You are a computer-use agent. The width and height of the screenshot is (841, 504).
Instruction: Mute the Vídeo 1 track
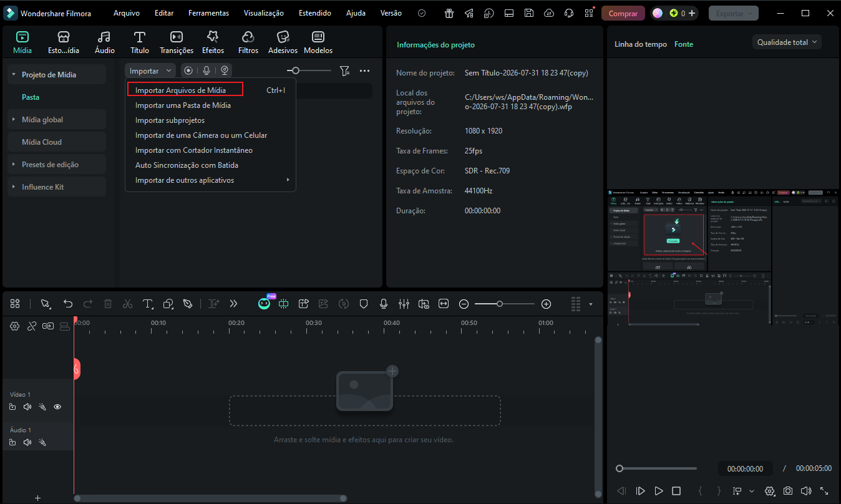(x=27, y=407)
